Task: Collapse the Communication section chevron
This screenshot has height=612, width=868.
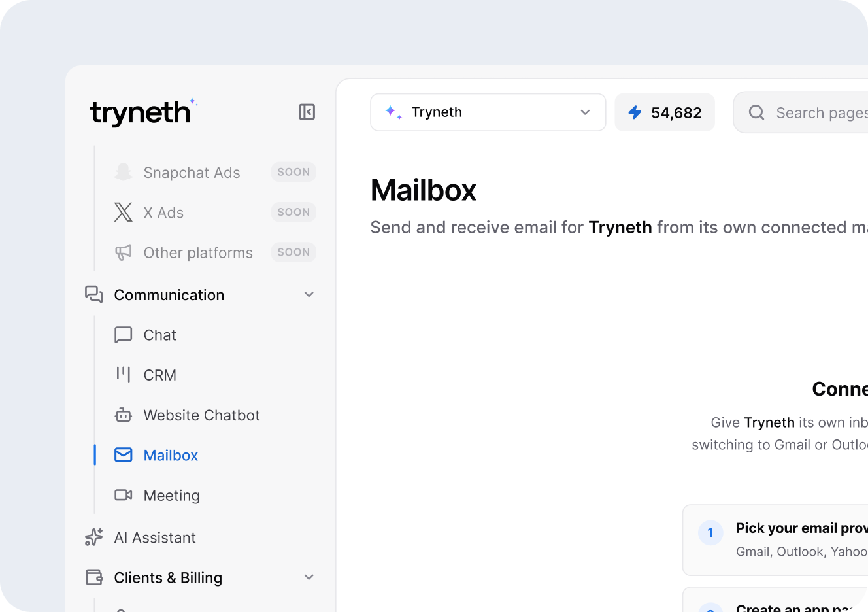Action: click(x=309, y=294)
